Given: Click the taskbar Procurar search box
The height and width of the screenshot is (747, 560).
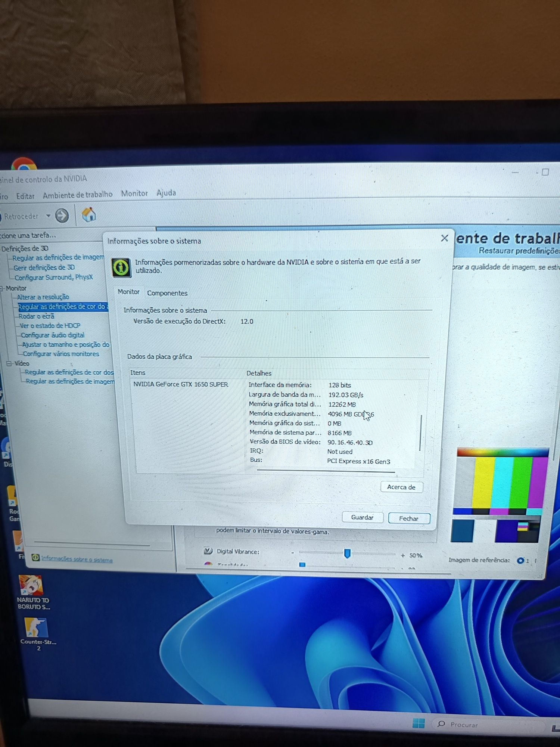Looking at the screenshot, I should [x=489, y=724].
